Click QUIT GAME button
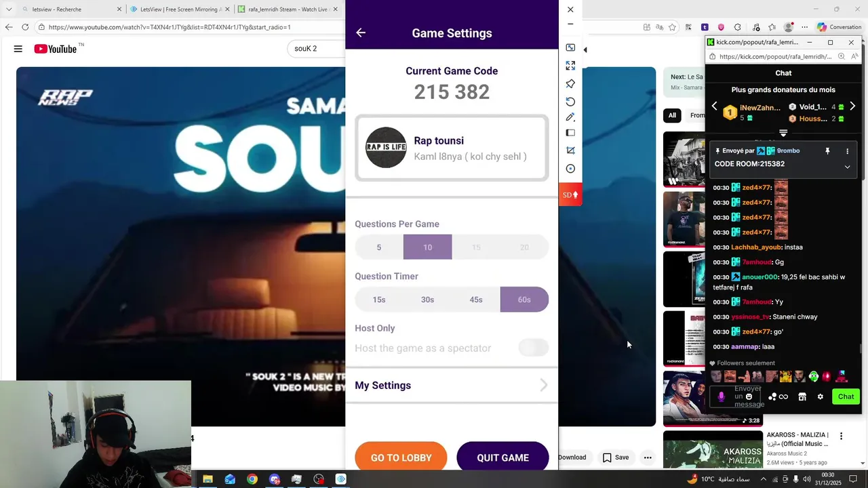Viewport: 868px width, 488px height. point(502,457)
